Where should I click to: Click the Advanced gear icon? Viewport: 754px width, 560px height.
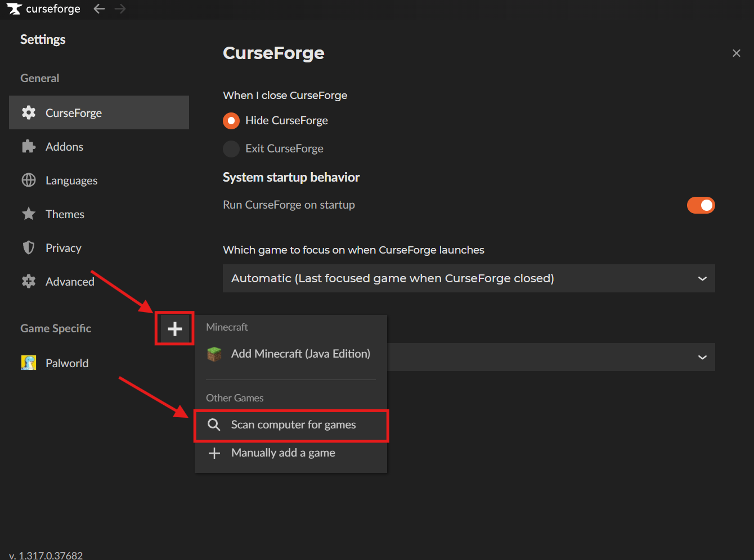tap(29, 281)
